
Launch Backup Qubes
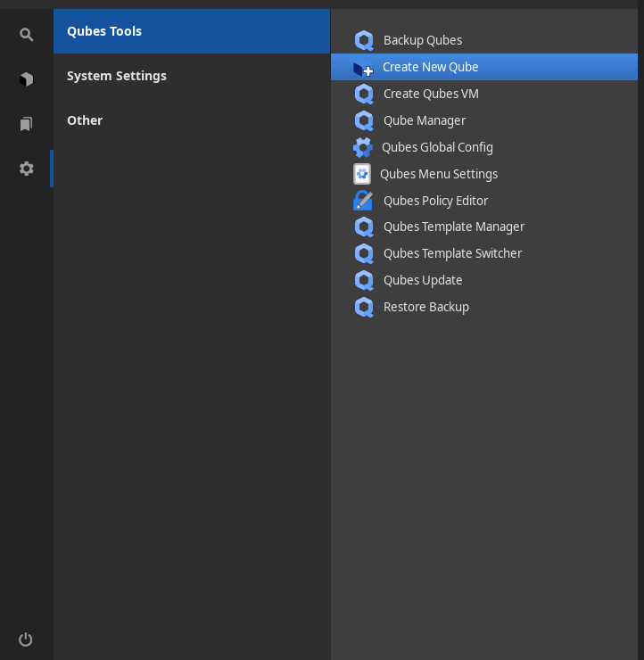click(484, 40)
